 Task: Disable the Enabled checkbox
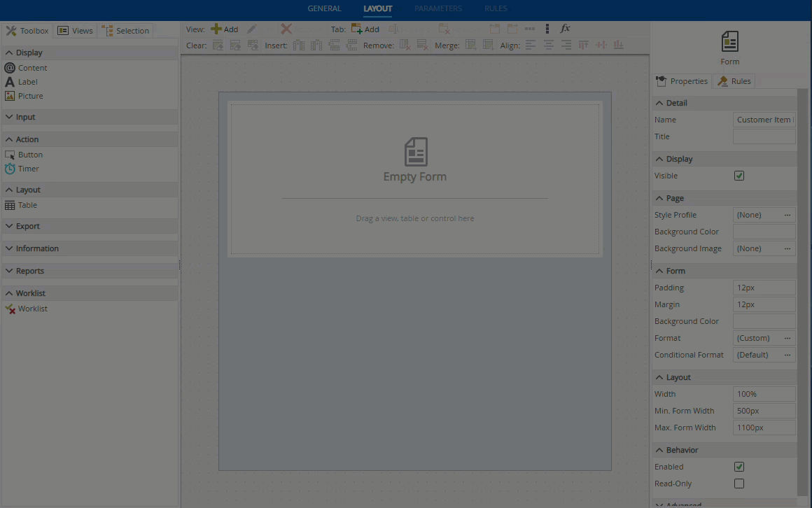point(739,467)
